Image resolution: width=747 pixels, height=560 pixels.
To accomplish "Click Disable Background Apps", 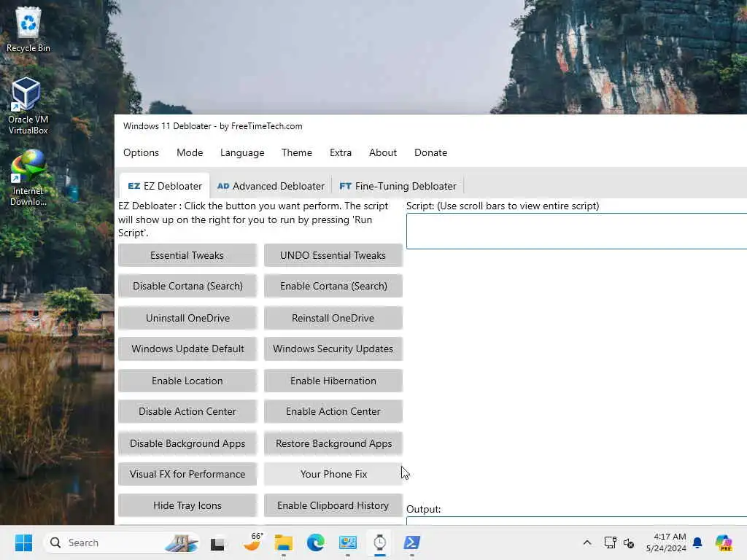I will click(187, 443).
